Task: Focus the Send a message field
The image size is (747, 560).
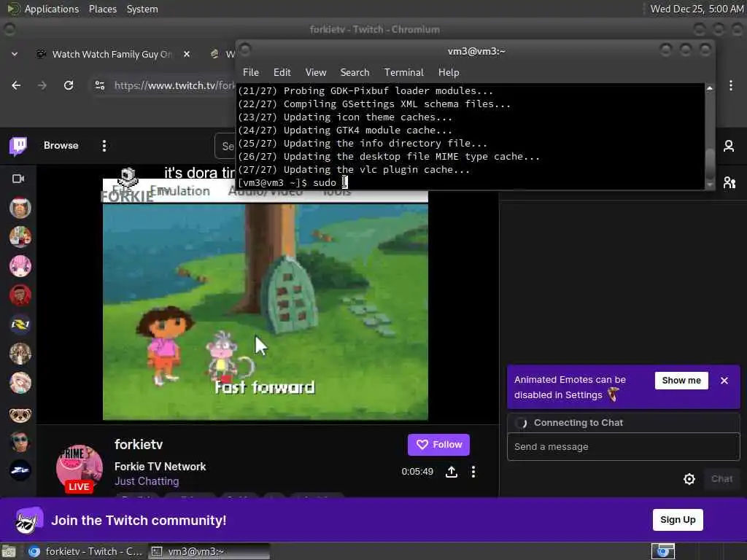Action: point(623,447)
